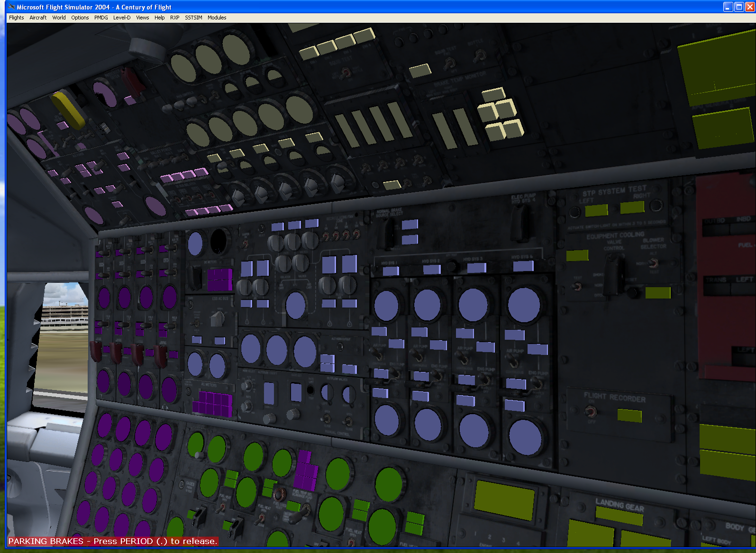Screen dimensions: 756x553
Task: Open the RXP menu
Action: tap(174, 18)
